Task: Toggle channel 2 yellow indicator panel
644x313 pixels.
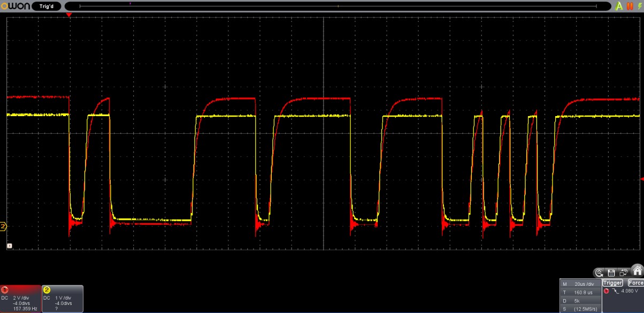Action: point(62,299)
